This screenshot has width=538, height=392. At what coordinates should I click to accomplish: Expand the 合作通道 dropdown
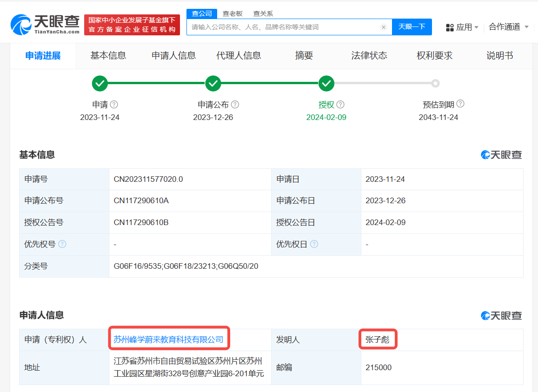(x=505, y=27)
